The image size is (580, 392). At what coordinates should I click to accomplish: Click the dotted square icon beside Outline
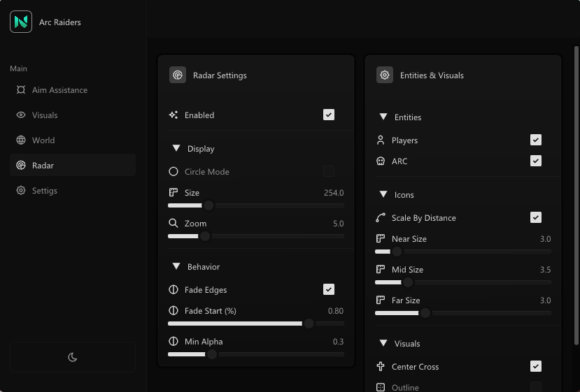[x=381, y=387]
